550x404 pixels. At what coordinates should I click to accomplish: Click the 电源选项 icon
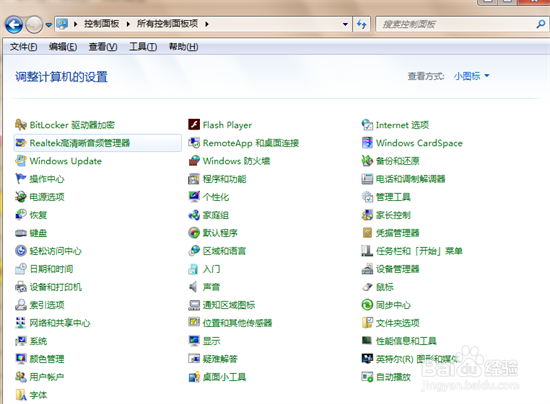[21, 197]
